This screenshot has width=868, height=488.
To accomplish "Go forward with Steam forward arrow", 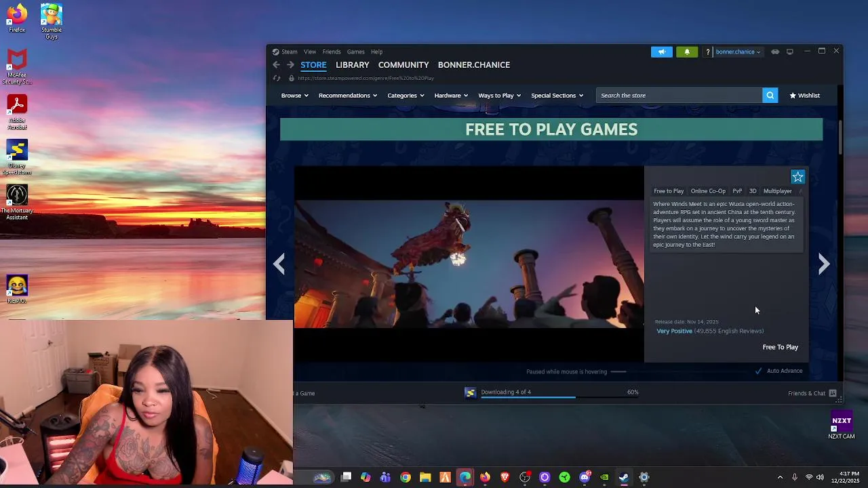I will pos(290,64).
